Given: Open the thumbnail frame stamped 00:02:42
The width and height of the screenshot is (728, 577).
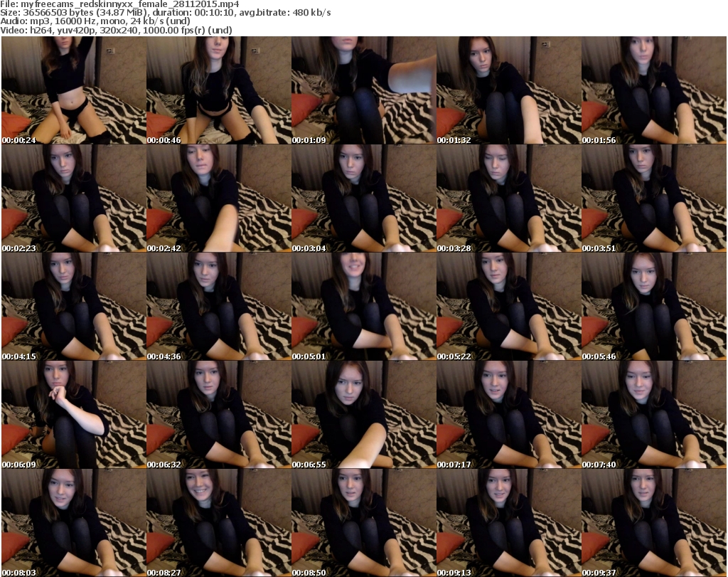Looking at the screenshot, I should [x=219, y=198].
